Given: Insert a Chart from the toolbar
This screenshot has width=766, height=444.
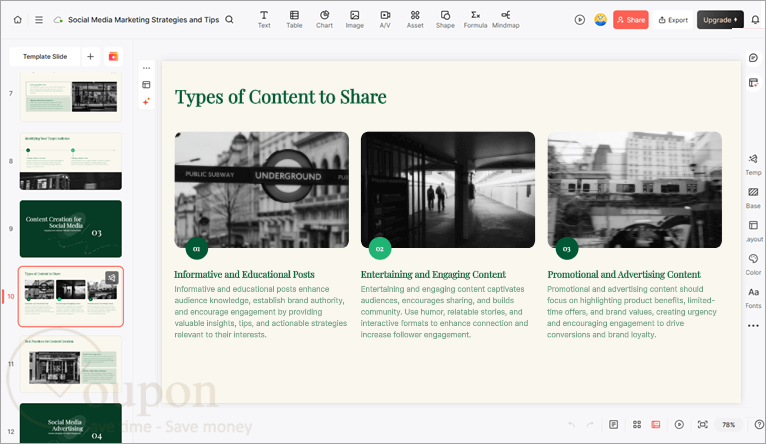Looking at the screenshot, I should pos(324,20).
